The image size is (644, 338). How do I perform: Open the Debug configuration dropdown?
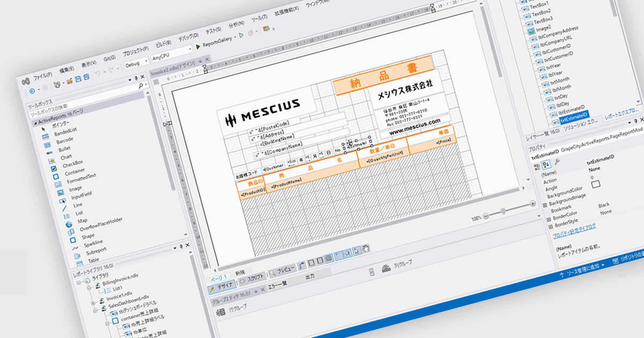click(x=137, y=63)
